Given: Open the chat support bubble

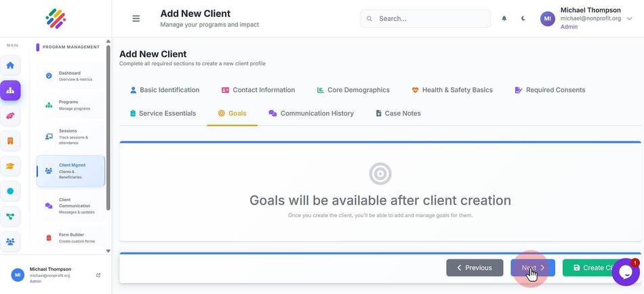Looking at the screenshot, I should pyautogui.click(x=626, y=272).
